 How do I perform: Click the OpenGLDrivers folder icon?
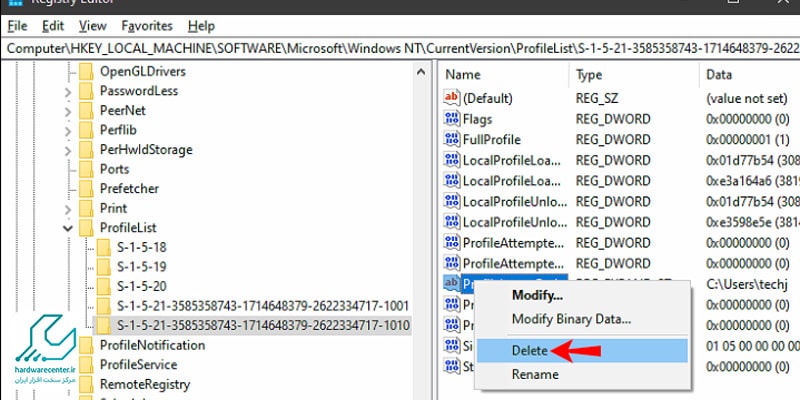pyautogui.click(x=86, y=71)
